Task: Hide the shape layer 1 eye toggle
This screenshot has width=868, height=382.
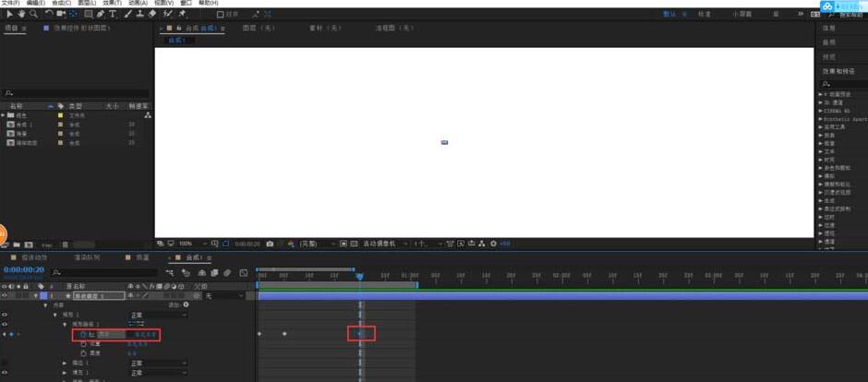Action: coord(5,296)
